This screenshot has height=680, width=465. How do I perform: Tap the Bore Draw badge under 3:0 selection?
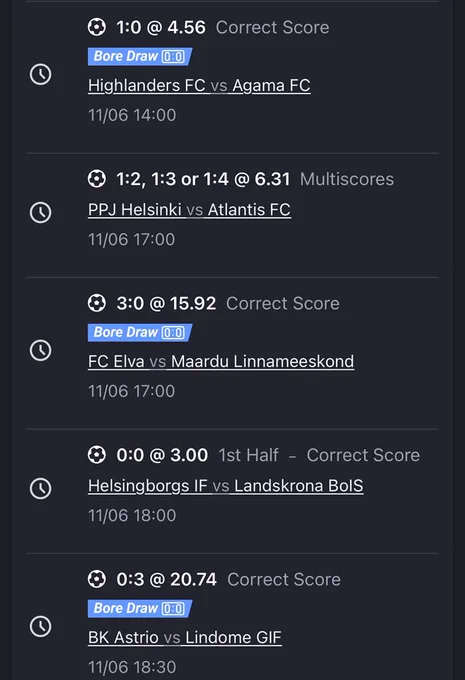pyautogui.click(x=140, y=333)
